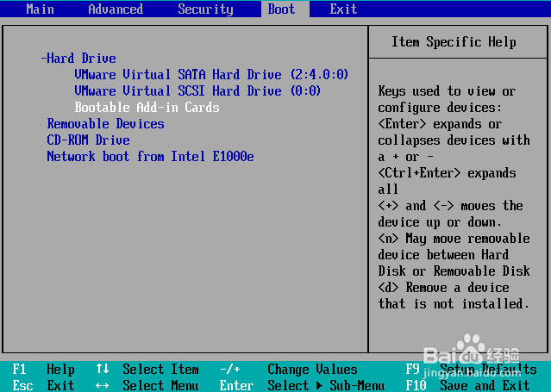Go to the Security tab
Viewport: 551px width, 392px height.
205,9
